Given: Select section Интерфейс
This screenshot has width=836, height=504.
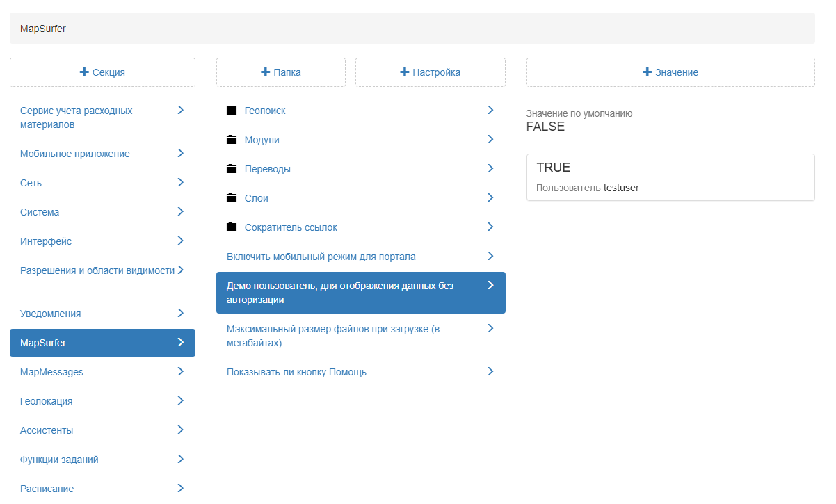Looking at the screenshot, I should pos(102,241).
